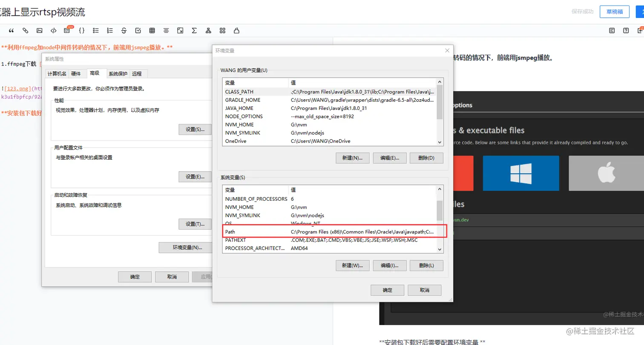This screenshot has height=345, width=644.
Task: Insert a table from the toolbar
Action: tap(152, 31)
